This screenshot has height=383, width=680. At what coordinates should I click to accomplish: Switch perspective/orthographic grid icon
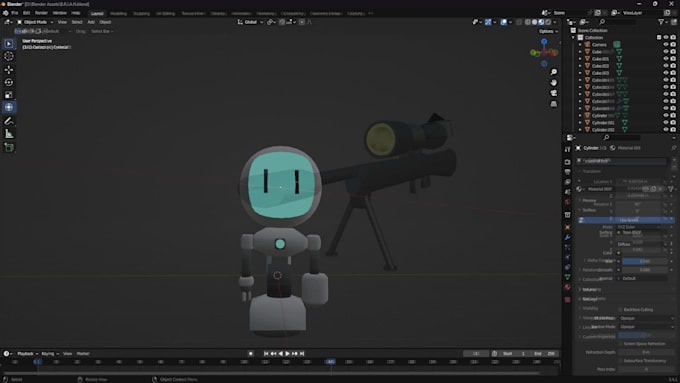(x=554, y=104)
